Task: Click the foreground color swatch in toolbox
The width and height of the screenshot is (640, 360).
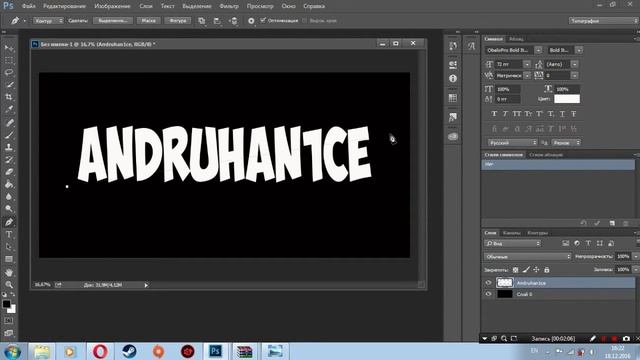Action: pyautogui.click(x=6, y=304)
